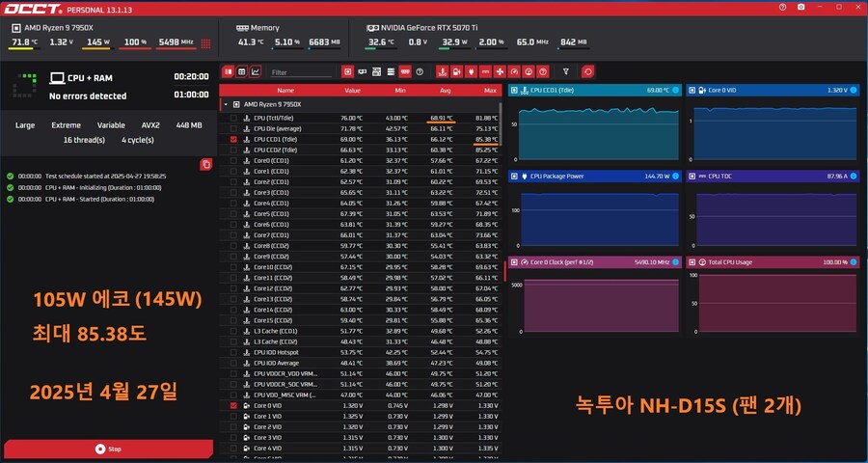Click the sensor Filter text field

pyautogui.click(x=301, y=71)
